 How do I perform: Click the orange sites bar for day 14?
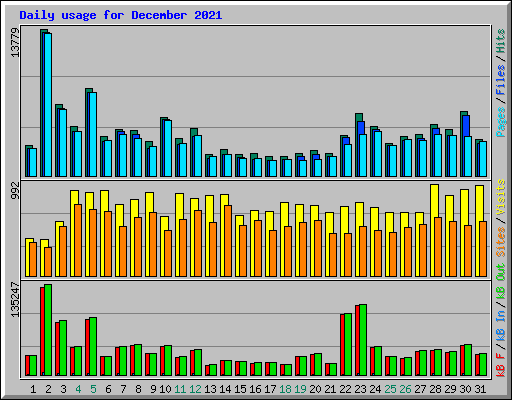tap(228, 241)
